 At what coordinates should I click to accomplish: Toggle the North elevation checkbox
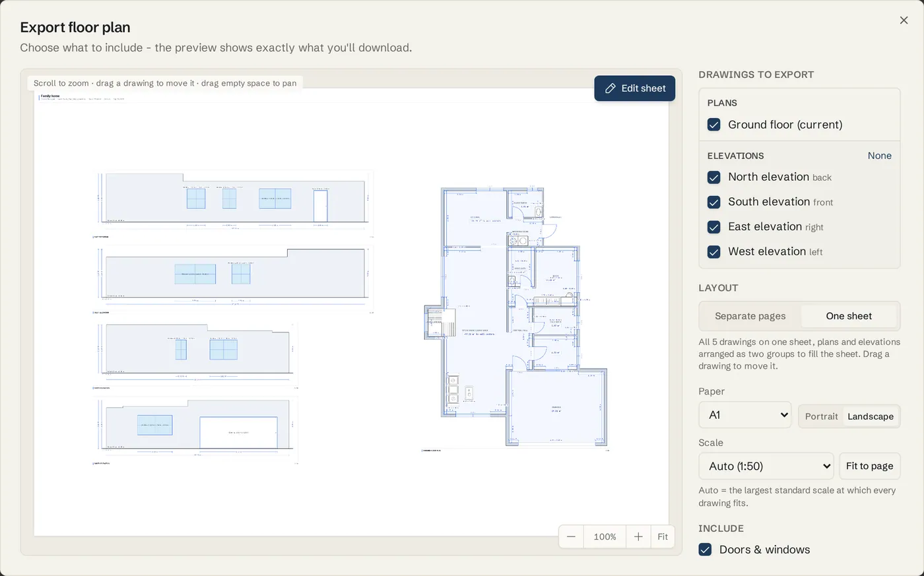click(x=713, y=177)
